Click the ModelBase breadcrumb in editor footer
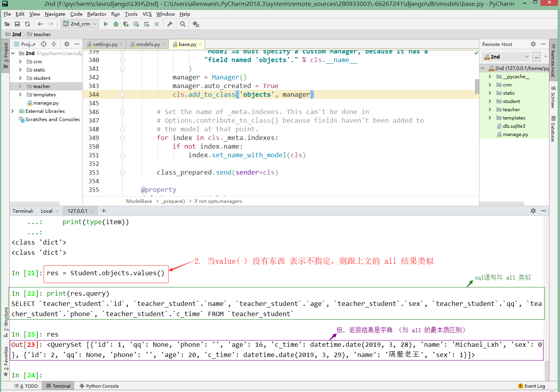 pyautogui.click(x=139, y=201)
